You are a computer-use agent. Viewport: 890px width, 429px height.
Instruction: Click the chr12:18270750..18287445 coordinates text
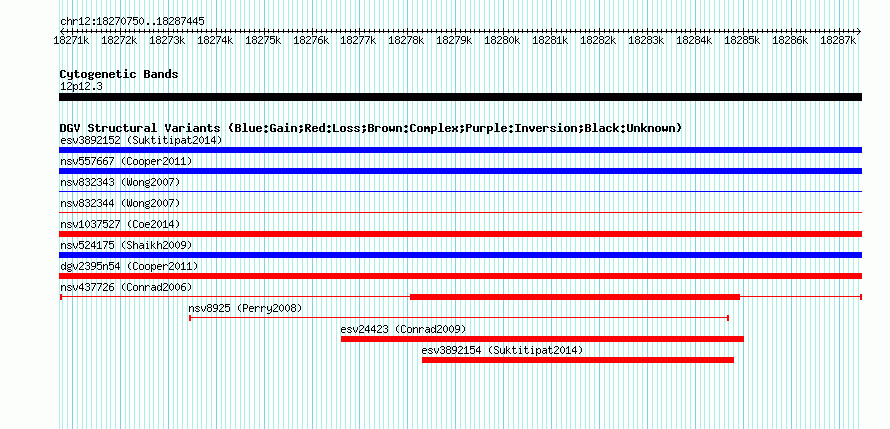point(132,22)
